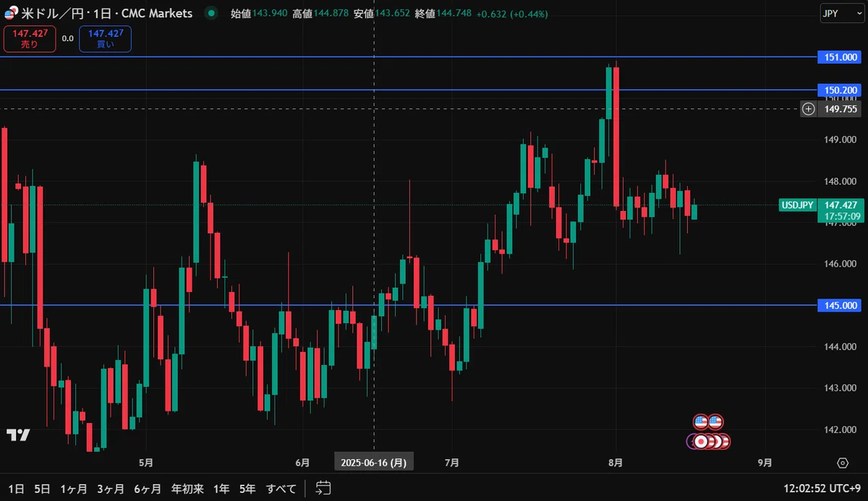The image size is (868, 501).
Task: Switch to the 1ヶ月 date range
Action: [75, 489]
